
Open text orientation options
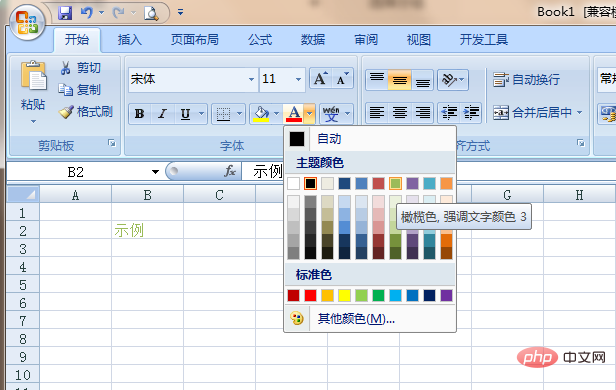(453, 80)
